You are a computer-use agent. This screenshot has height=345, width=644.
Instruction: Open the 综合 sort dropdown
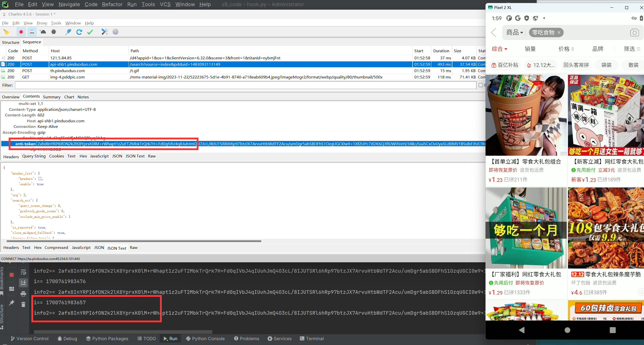tap(499, 49)
